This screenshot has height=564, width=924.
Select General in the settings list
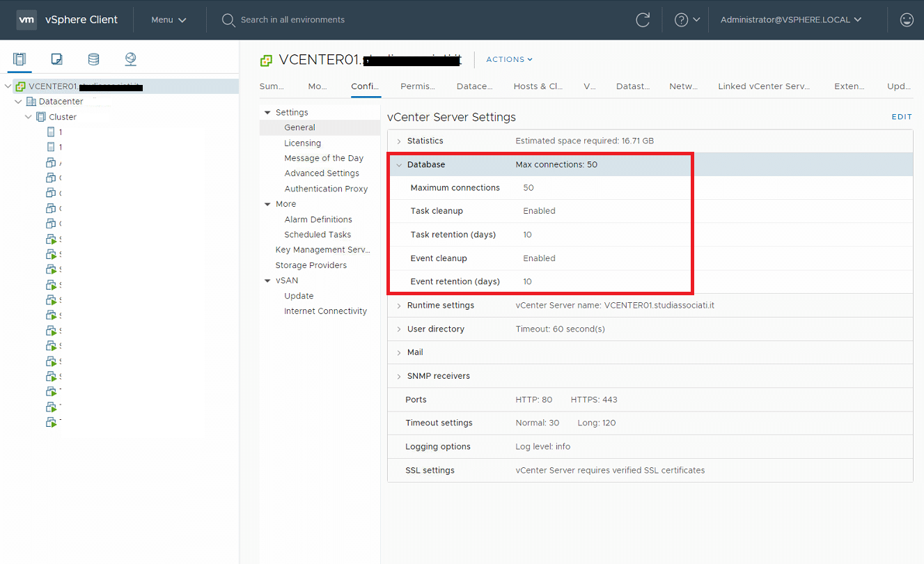click(320, 127)
